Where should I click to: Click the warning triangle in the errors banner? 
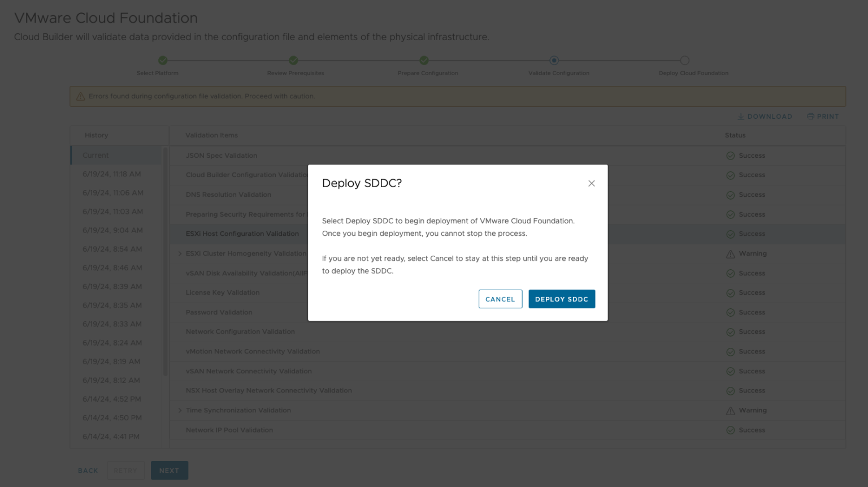pyautogui.click(x=80, y=96)
